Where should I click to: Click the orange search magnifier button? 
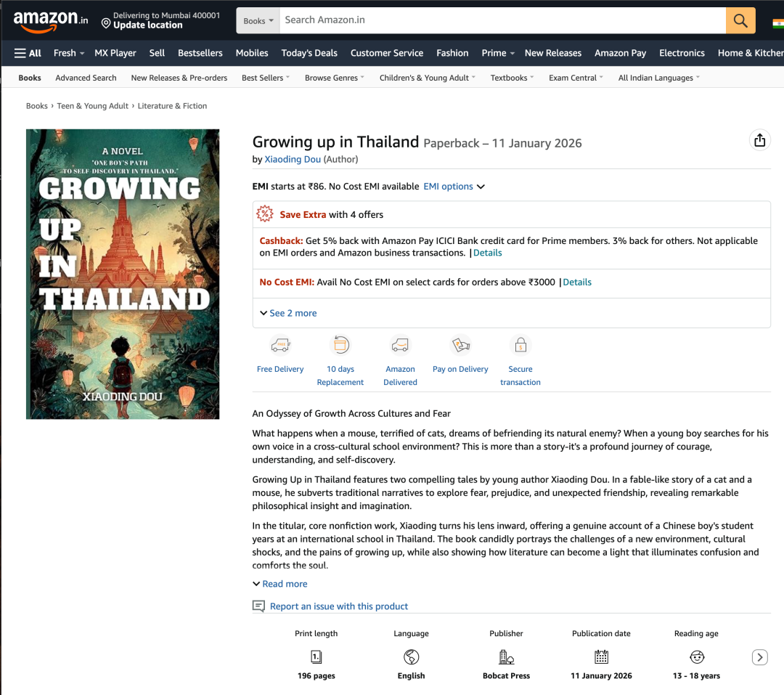tap(740, 20)
